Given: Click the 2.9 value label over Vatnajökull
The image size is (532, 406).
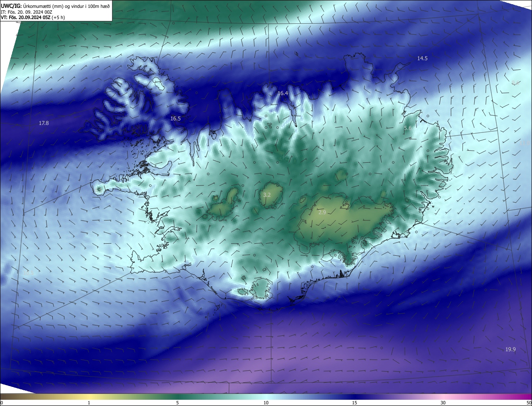Looking at the screenshot, I should (322, 213).
